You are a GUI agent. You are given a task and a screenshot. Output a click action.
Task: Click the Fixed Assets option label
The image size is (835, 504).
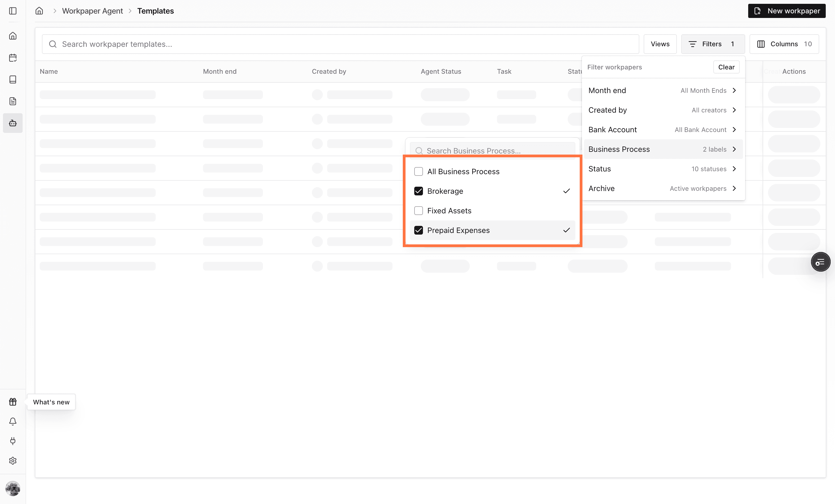coord(449,211)
